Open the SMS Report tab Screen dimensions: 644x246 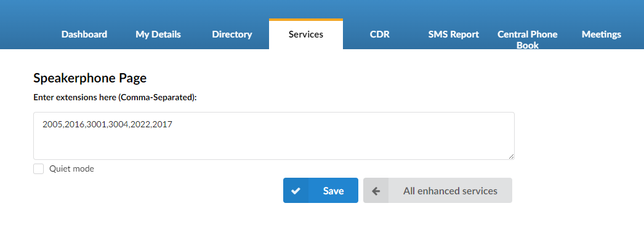point(454,34)
